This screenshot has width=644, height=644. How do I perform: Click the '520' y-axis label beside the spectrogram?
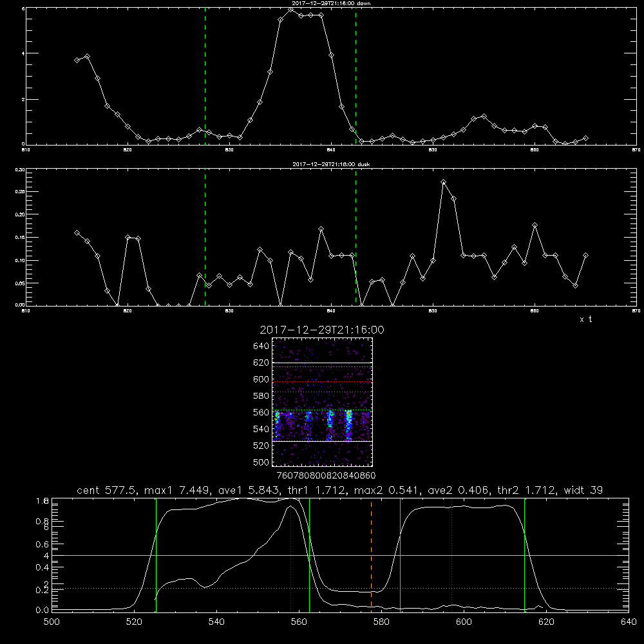(261, 446)
